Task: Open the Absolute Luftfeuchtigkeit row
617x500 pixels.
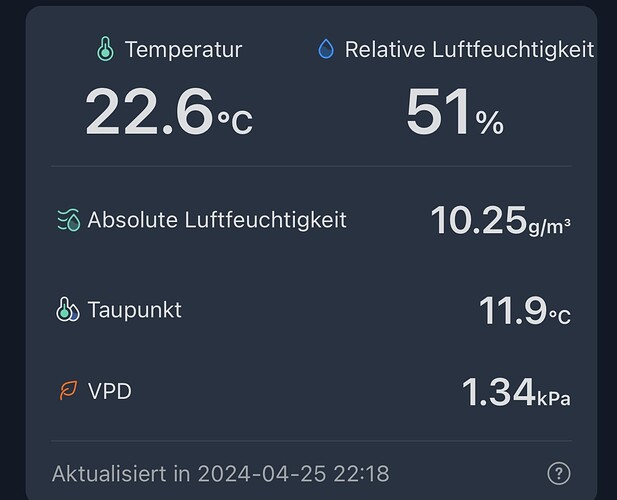Action: click(x=217, y=220)
